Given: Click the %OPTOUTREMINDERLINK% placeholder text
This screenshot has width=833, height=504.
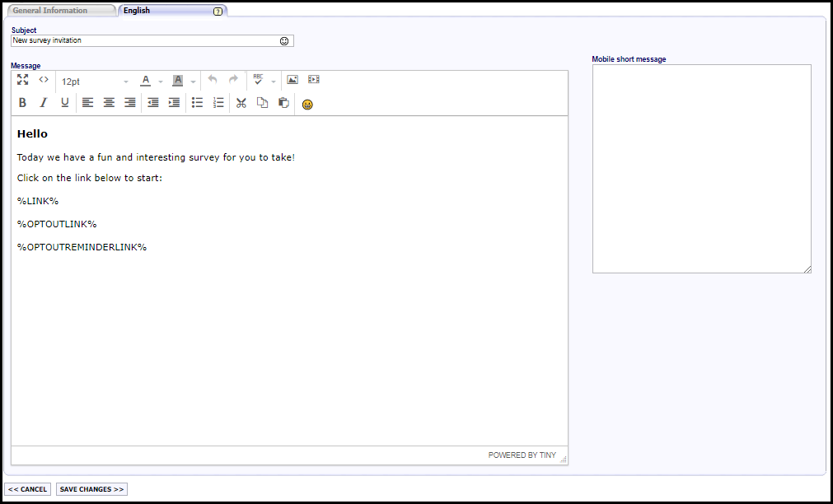Looking at the screenshot, I should 82,247.
